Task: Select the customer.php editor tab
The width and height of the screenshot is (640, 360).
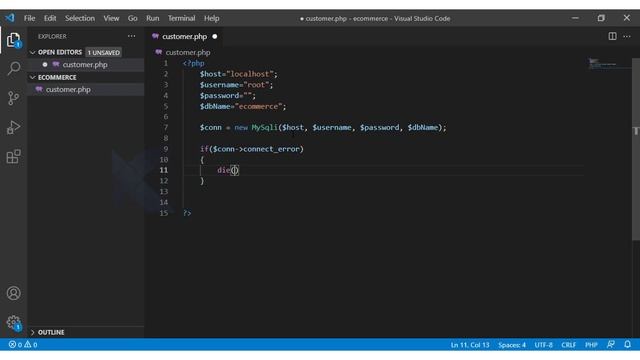Action: 184,36
